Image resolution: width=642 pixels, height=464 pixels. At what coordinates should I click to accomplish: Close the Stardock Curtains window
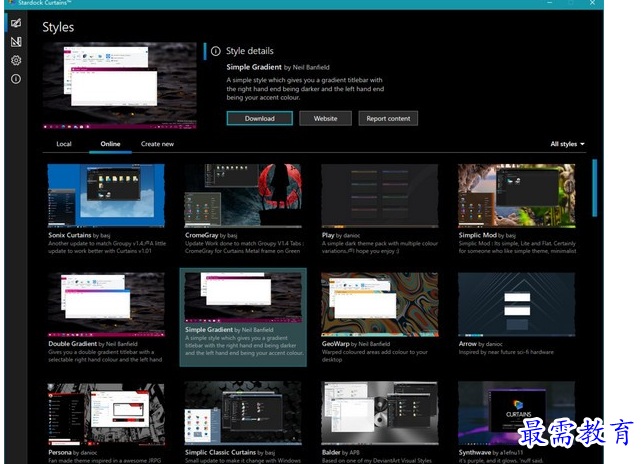tap(592, 3)
